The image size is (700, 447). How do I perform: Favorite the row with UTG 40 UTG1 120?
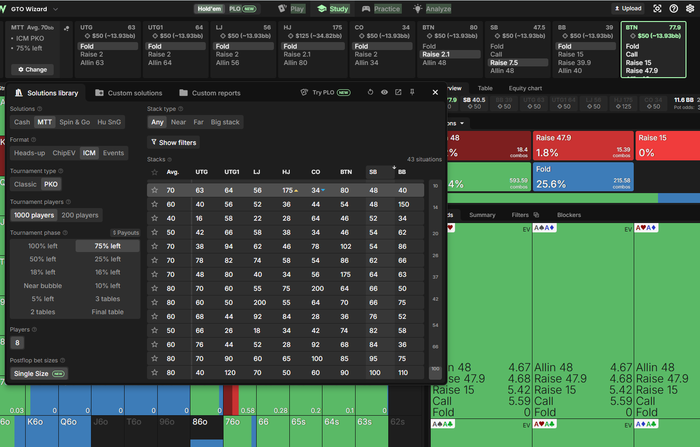pyautogui.click(x=154, y=372)
